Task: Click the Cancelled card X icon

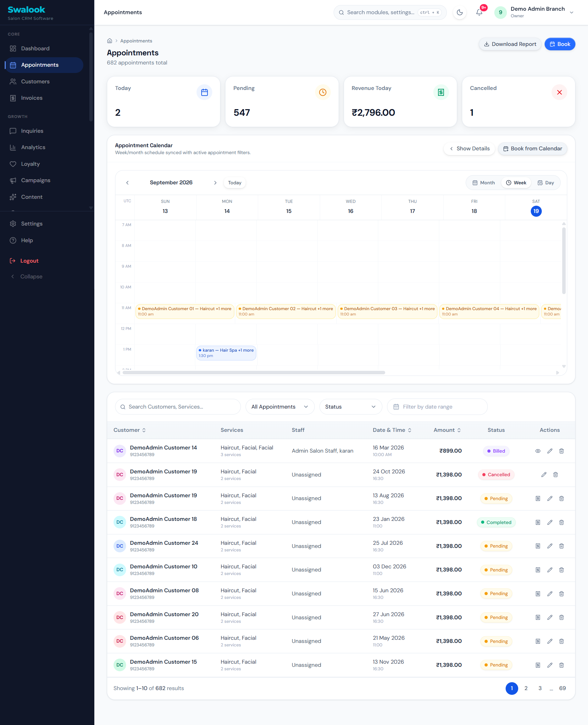Action: (559, 92)
